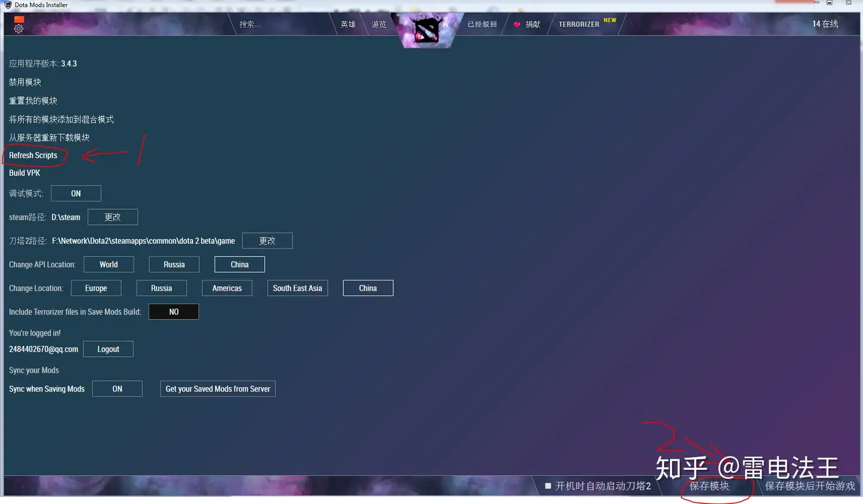Click 重置我的模块 option
This screenshot has width=863, height=504.
(33, 101)
